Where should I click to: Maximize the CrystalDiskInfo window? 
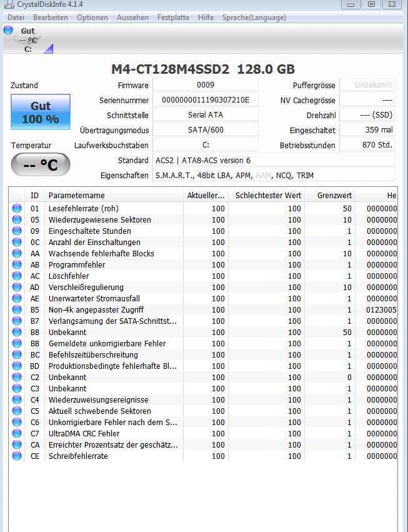click(x=371, y=4)
